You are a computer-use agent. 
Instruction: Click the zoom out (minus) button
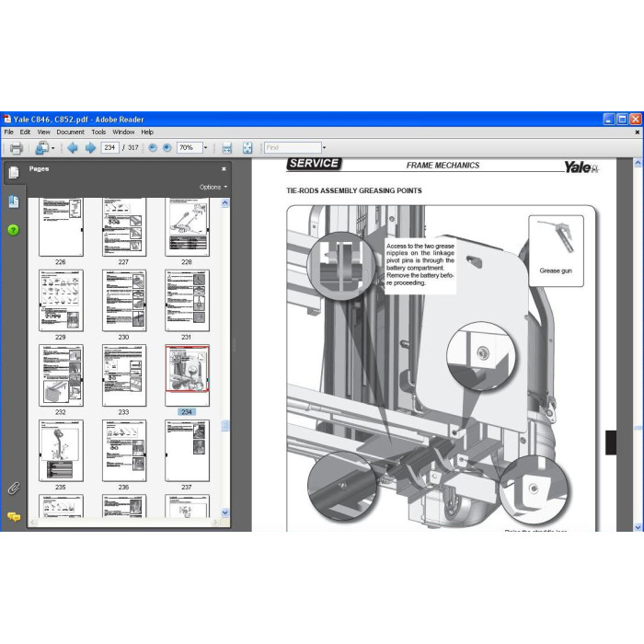pos(153,148)
